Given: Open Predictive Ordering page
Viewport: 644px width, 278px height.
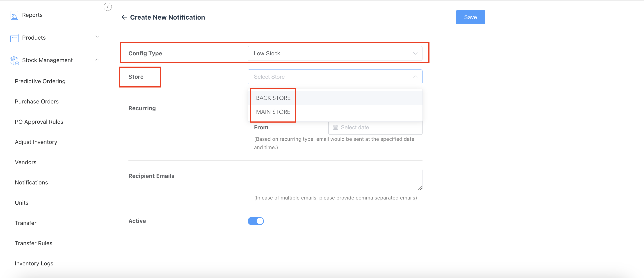Looking at the screenshot, I should [x=40, y=81].
